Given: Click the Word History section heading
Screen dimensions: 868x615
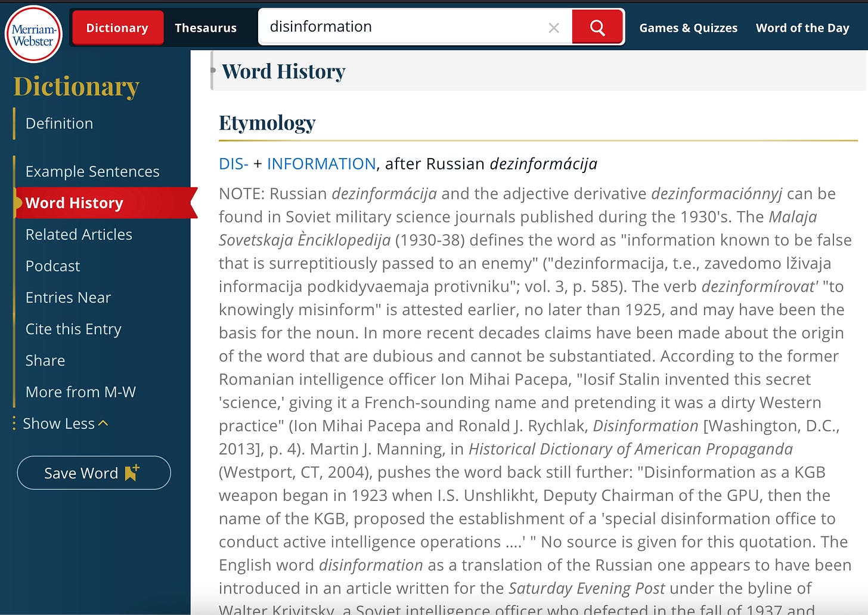Looking at the screenshot, I should click(284, 71).
